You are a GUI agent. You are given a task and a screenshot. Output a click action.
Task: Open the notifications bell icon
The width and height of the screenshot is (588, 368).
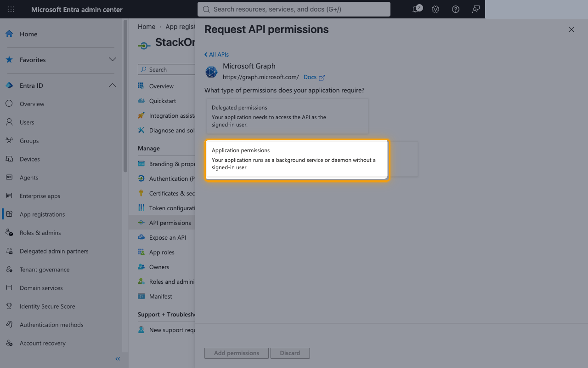coord(416,9)
